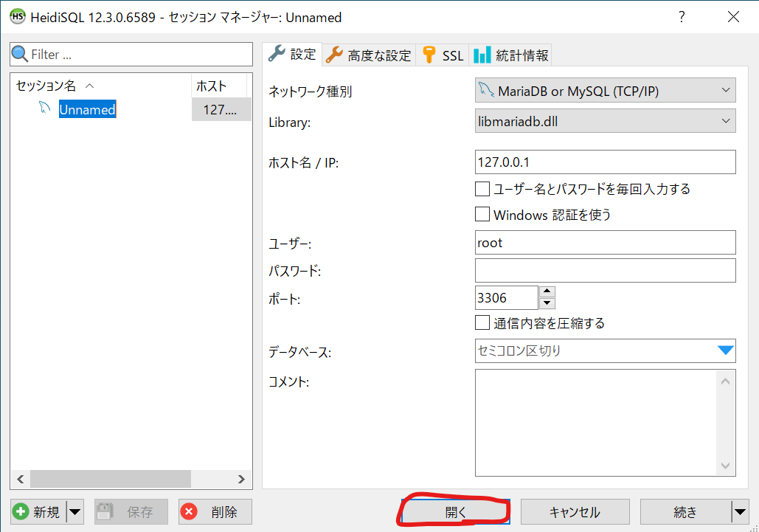This screenshot has height=532, width=759.
Task: Sort by the セッション名 column header
Action: [x=100, y=86]
